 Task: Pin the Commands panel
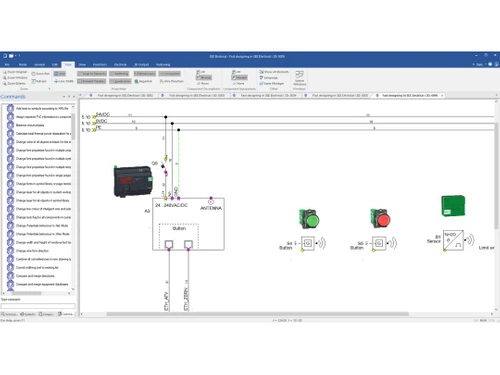click(x=69, y=97)
